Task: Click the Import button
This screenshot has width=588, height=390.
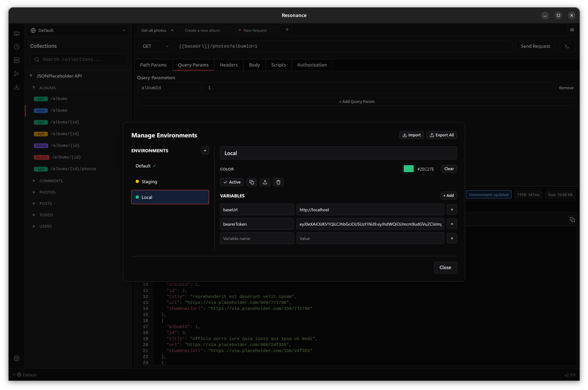Action: click(412, 135)
